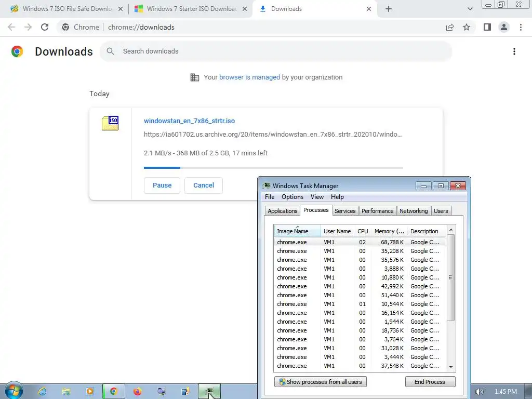Click 'Show processes from all users'
This screenshot has width=532, height=399.
(320, 382)
